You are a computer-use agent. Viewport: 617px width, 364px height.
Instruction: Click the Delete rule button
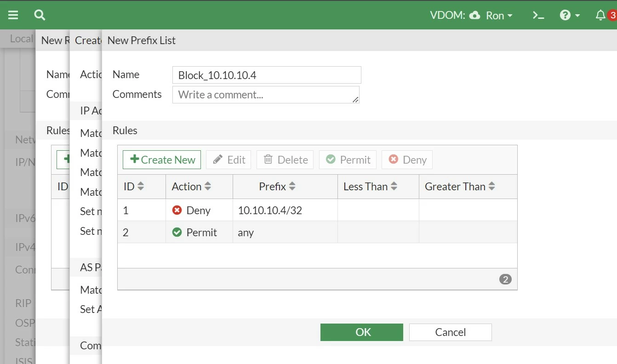click(285, 159)
